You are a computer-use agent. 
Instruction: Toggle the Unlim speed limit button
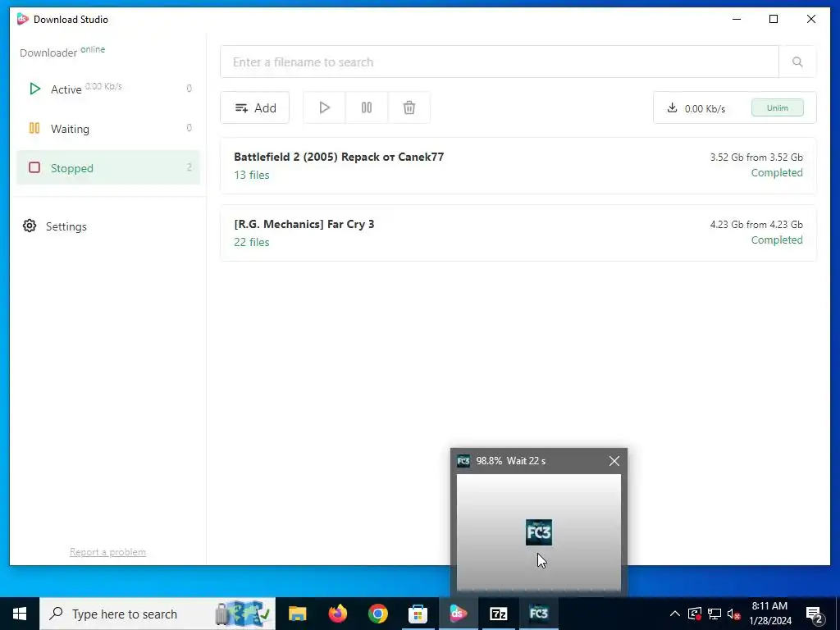(x=778, y=107)
